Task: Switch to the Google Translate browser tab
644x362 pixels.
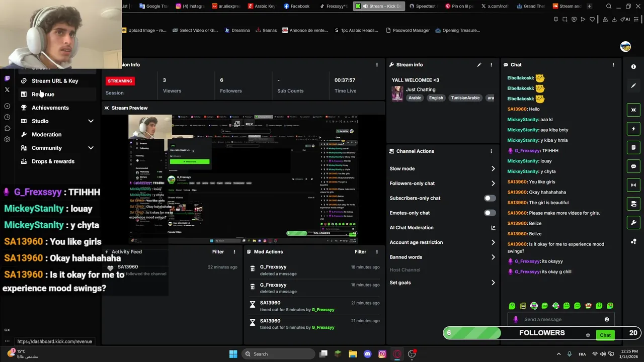Action: (x=153, y=6)
